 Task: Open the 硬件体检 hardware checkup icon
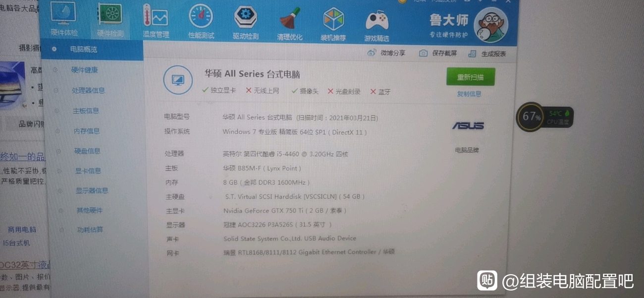(64, 19)
